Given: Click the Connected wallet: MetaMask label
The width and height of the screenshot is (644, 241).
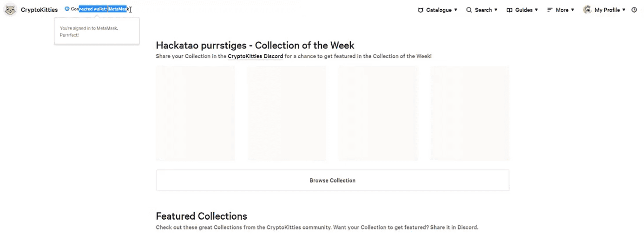Looking at the screenshot, I should (99, 9).
